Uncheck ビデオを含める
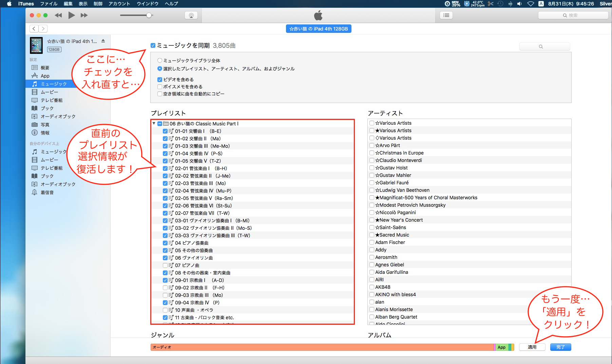 click(160, 80)
